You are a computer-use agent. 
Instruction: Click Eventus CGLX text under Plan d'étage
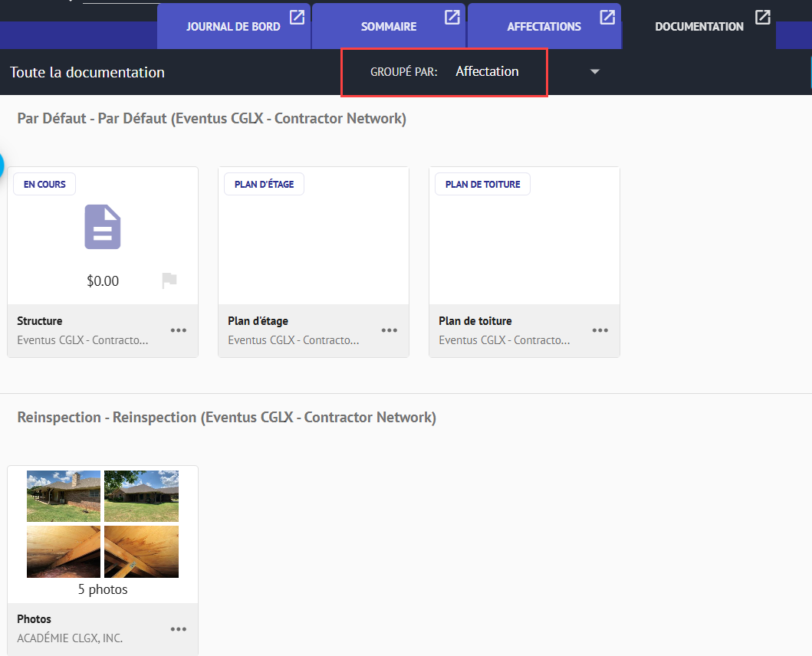tap(294, 340)
